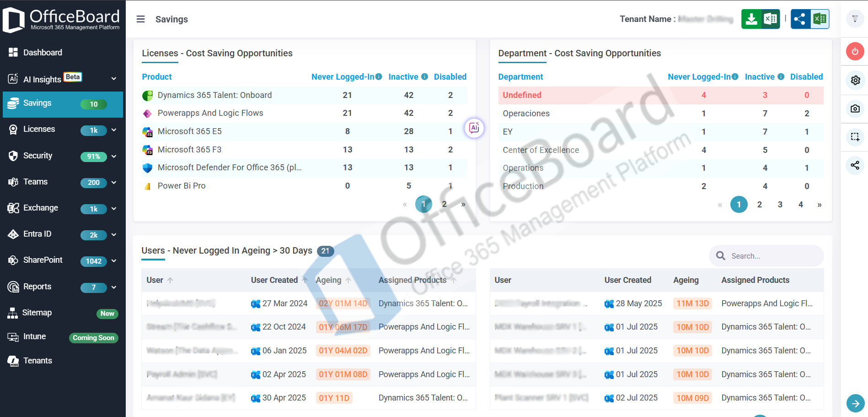This screenshot has height=417, width=868.
Task: Select the Production department row
Action: click(x=661, y=186)
